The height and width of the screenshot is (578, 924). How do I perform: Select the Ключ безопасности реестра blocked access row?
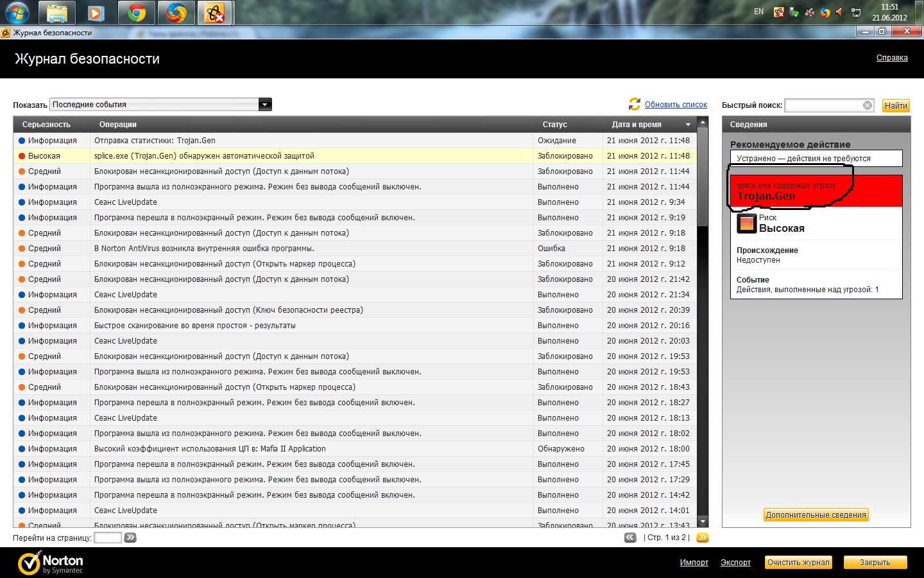355,310
